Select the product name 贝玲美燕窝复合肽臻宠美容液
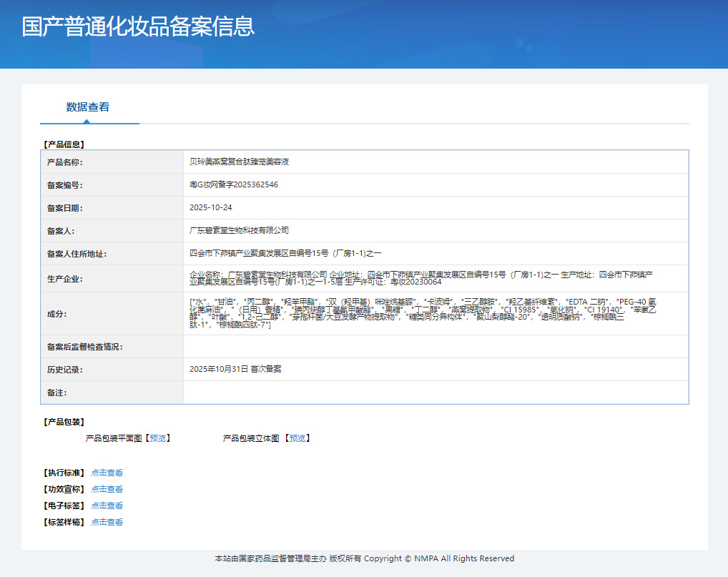728x577 pixels. (239, 162)
